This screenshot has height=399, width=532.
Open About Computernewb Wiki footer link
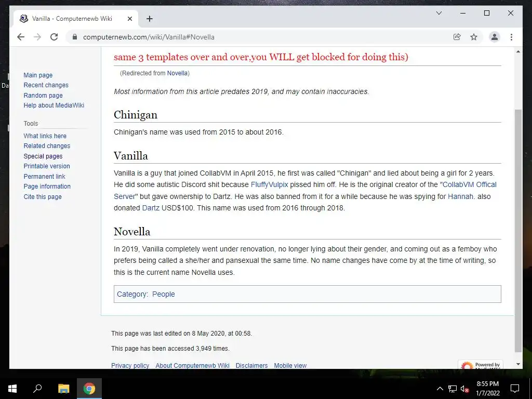point(192,365)
